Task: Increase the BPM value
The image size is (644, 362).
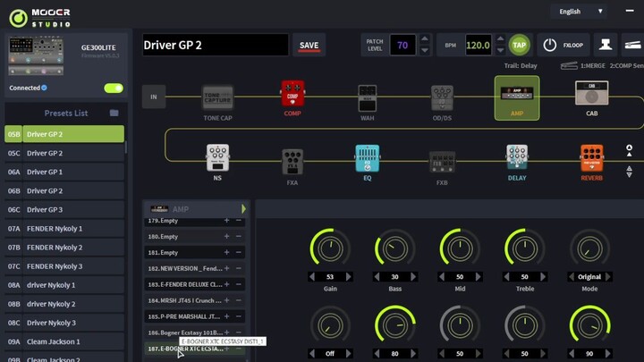Action: click(500, 39)
